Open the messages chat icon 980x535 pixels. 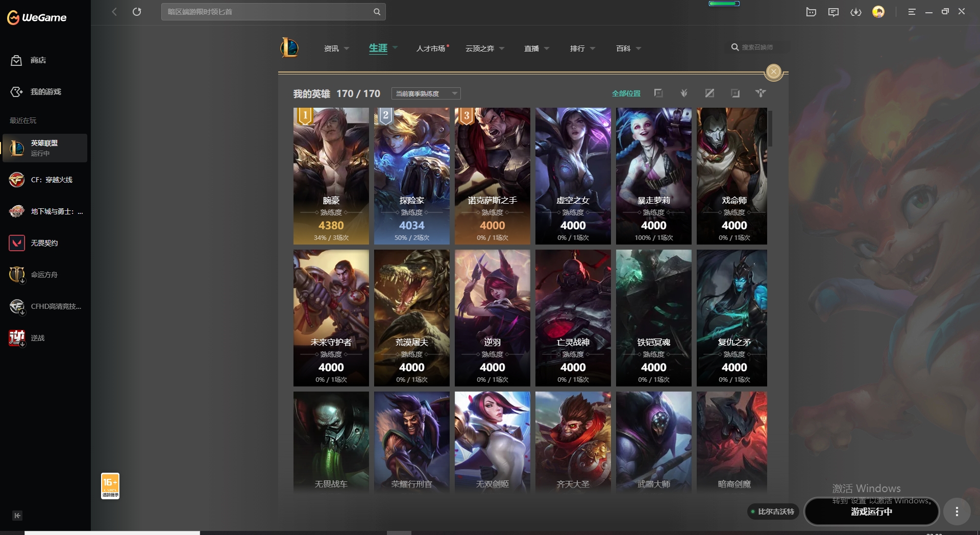click(834, 12)
